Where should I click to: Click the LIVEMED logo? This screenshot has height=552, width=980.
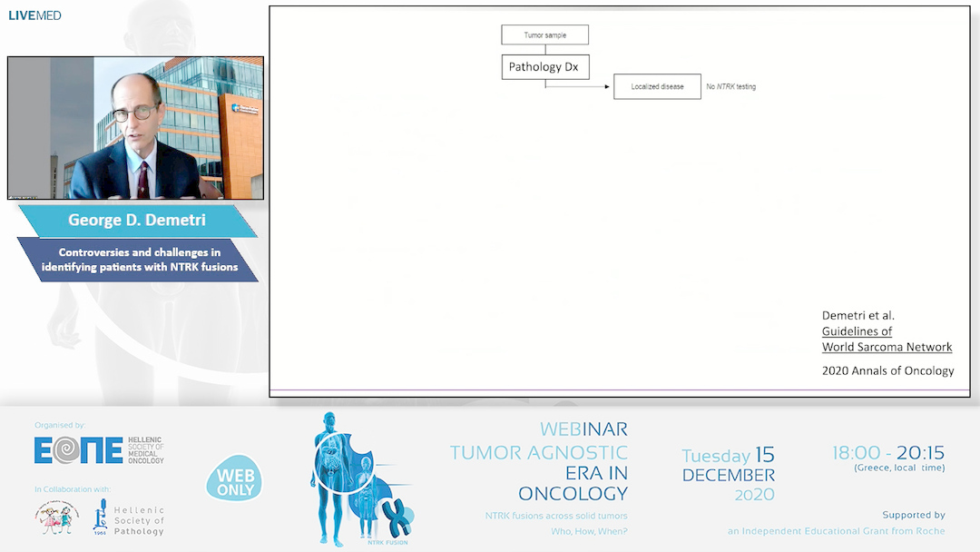point(35,15)
